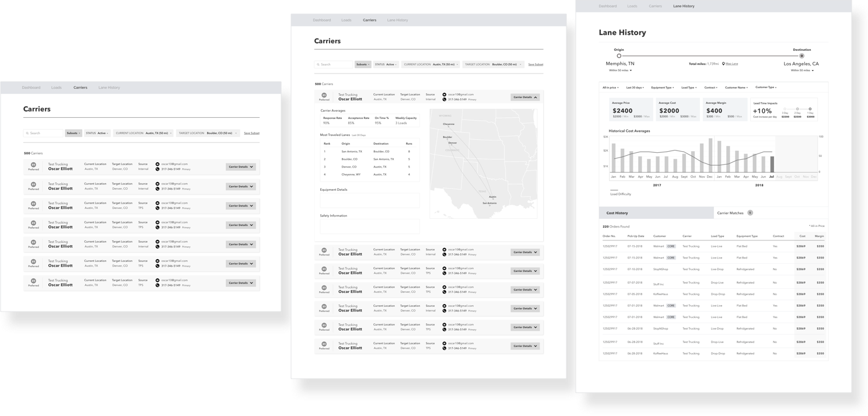Click phone icon in expanded Oscar Elliott row
Screen dimensions: 868x416
tap(444, 100)
